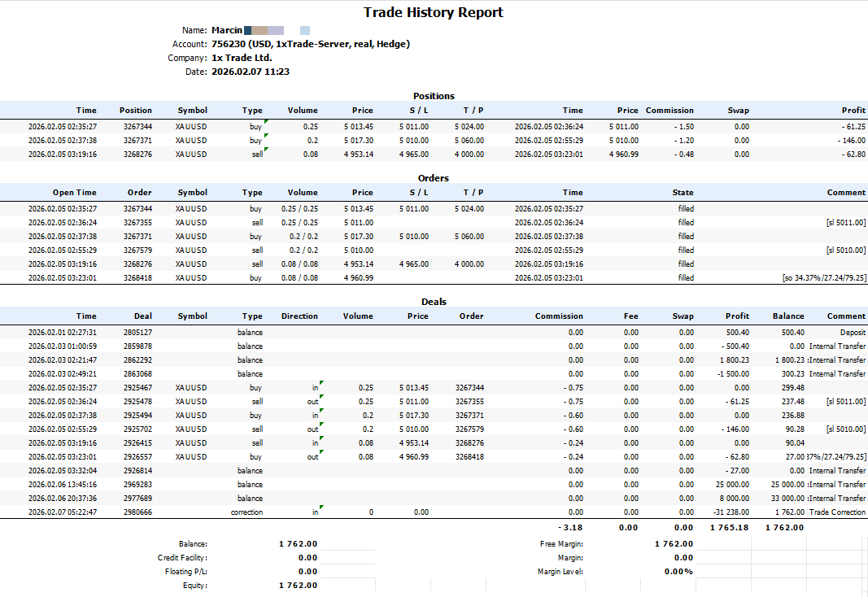Select deal number 2977689

137,499
